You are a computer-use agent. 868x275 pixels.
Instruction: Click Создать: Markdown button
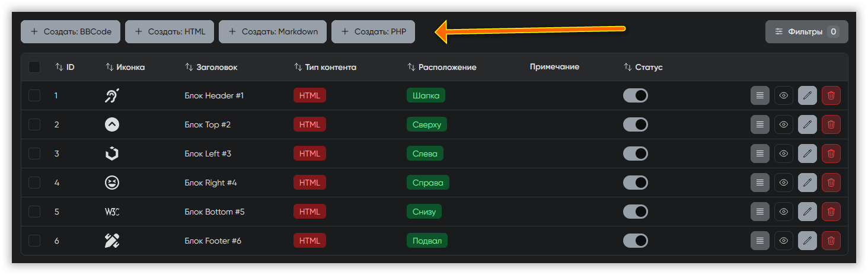pyautogui.click(x=273, y=32)
